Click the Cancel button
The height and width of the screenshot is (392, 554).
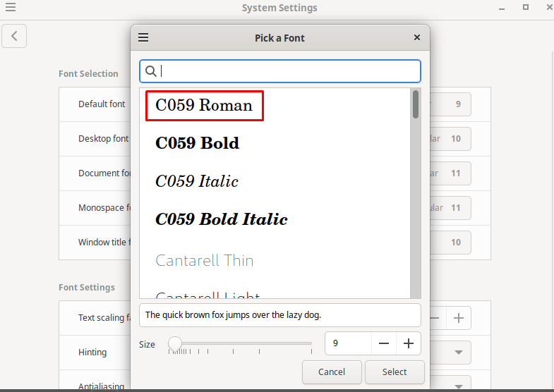pyautogui.click(x=332, y=372)
